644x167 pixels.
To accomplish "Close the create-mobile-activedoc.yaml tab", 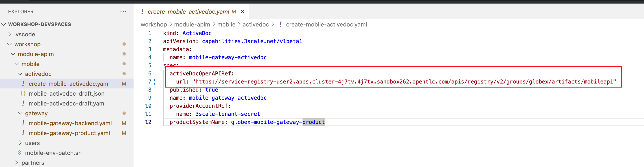I will click(242, 11).
